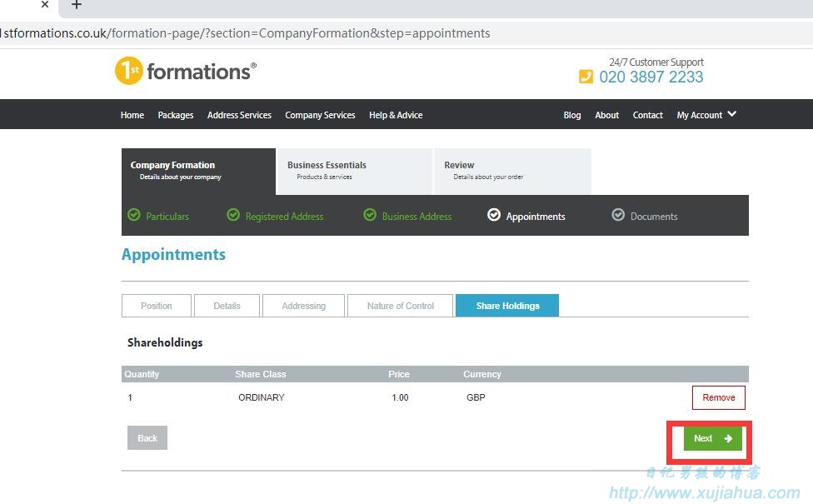
Task: Select the Company Formation tab
Action: click(x=198, y=171)
